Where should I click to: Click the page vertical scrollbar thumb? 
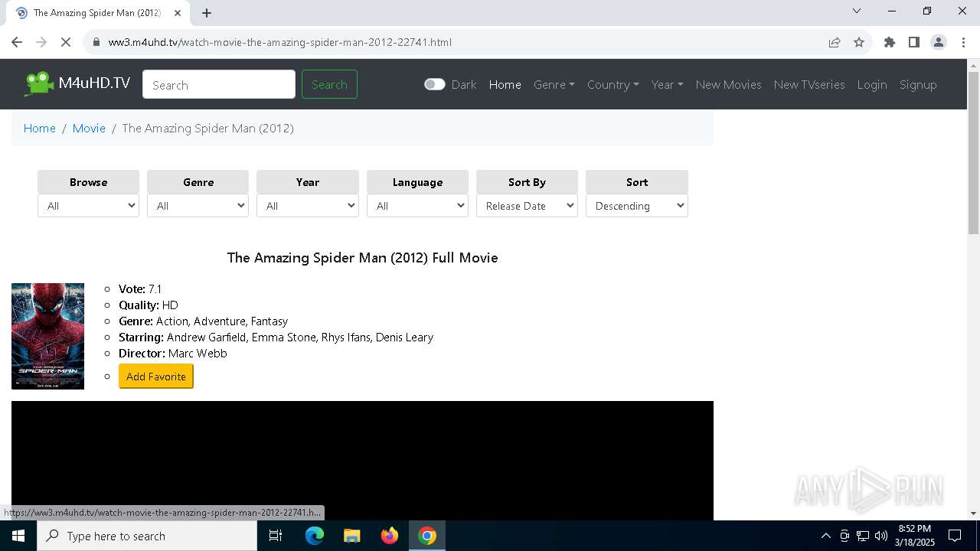pos(973,153)
